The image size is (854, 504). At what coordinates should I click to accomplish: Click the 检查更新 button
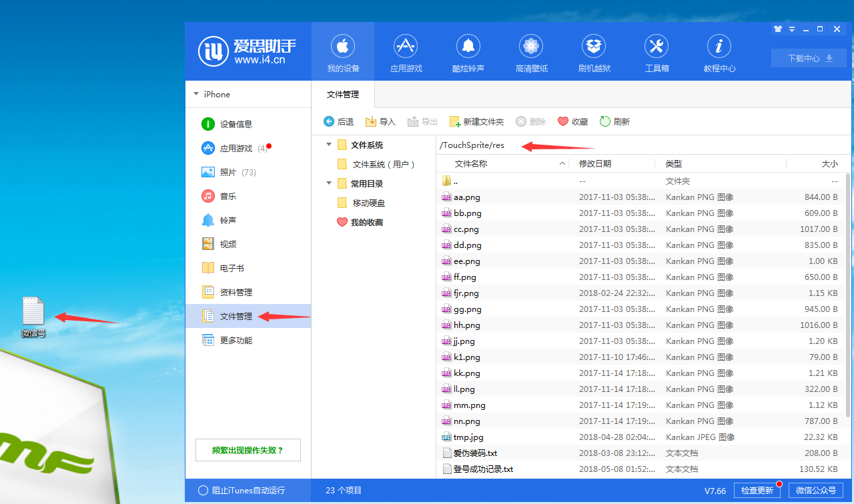757,490
